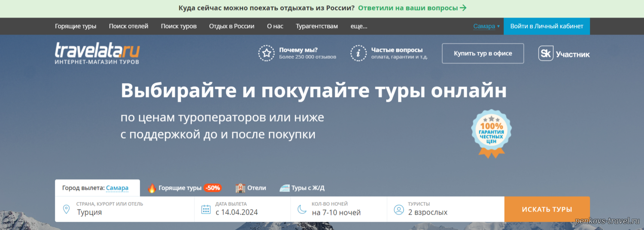Open О нас menu item
Image resolution: width=644 pixels, height=230 pixels.
(x=275, y=26)
